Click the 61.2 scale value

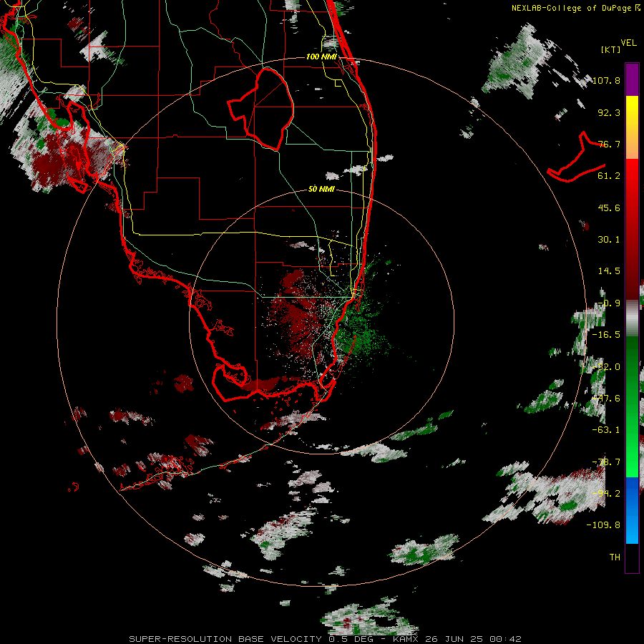pyautogui.click(x=609, y=176)
